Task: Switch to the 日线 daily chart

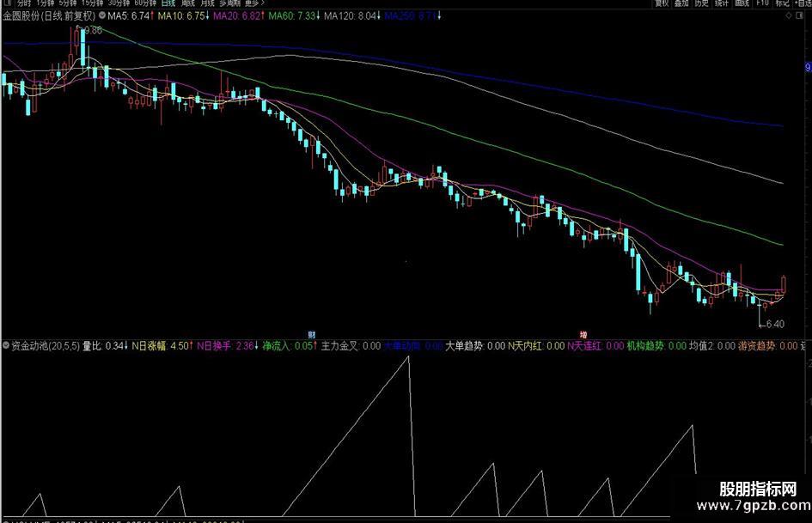Action: pos(168,3)
